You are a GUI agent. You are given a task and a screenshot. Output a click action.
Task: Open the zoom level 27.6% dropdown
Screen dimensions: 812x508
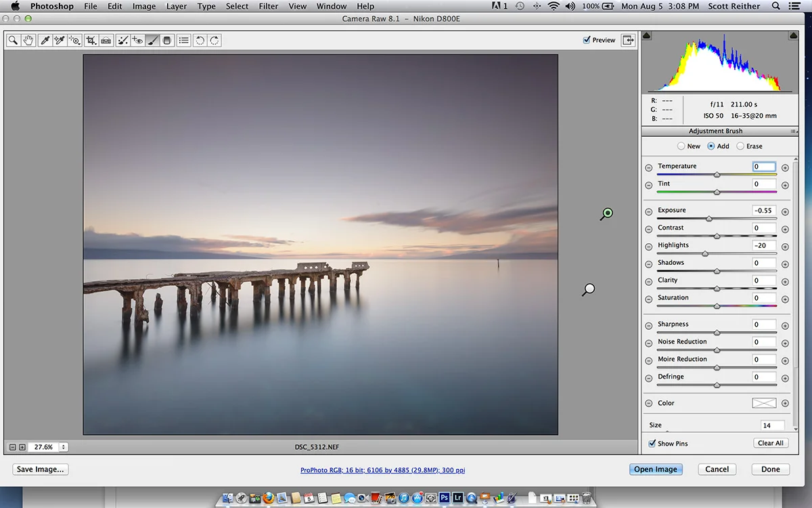tap(64, 447)
